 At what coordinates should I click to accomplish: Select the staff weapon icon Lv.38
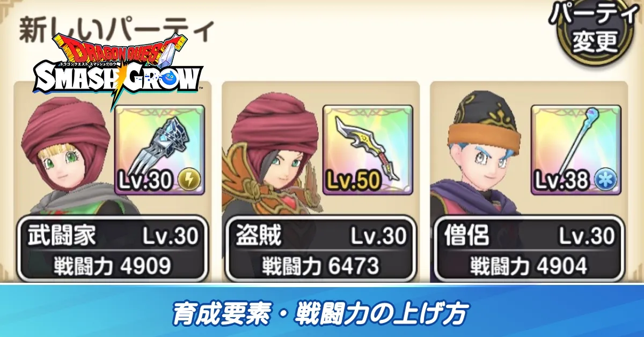click(x=576, y=150)
